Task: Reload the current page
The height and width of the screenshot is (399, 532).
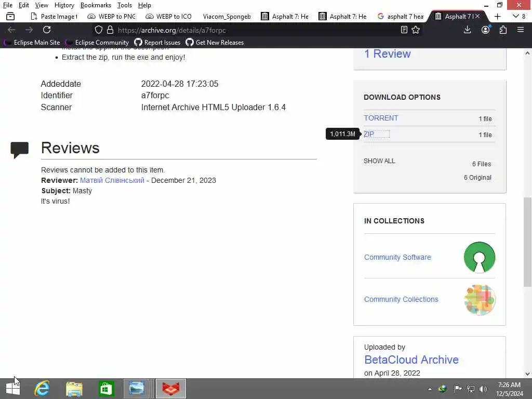Action: (47, 30)
